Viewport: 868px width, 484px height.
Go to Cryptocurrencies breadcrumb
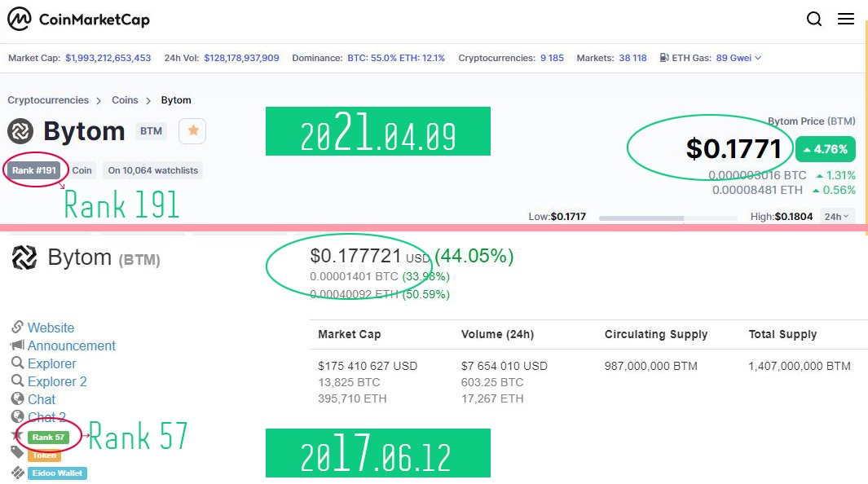[x=48, y=100]
